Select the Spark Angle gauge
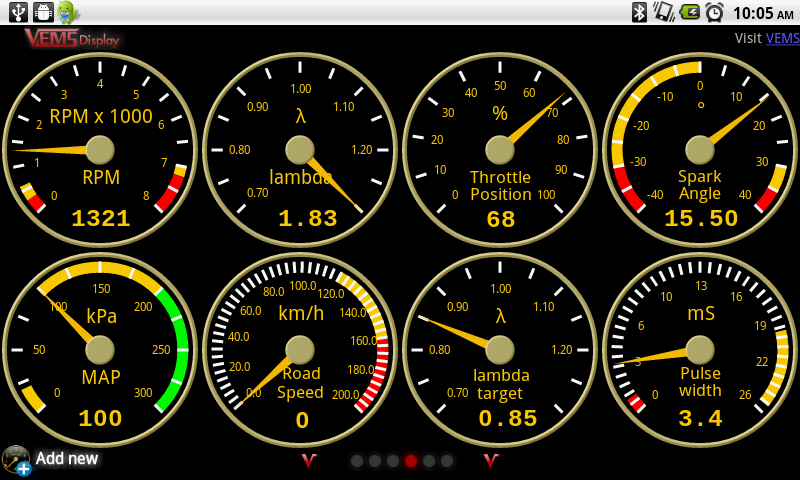This screenshot has height=480, width=800. (x=700, y=150)
